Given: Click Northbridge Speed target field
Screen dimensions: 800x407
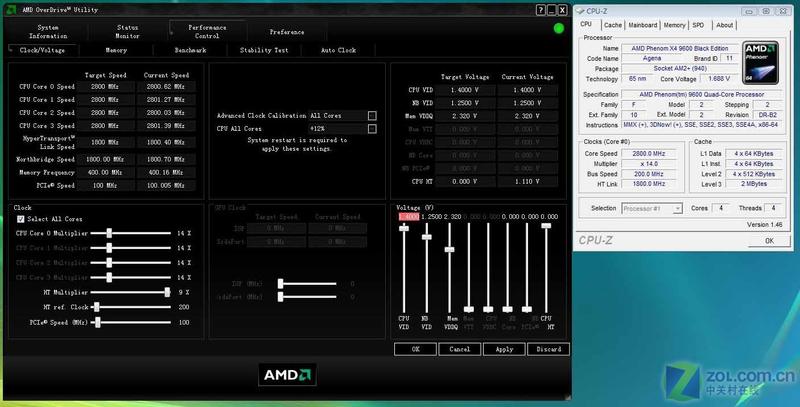Looking at the screenshot, I should coord(106,159).
